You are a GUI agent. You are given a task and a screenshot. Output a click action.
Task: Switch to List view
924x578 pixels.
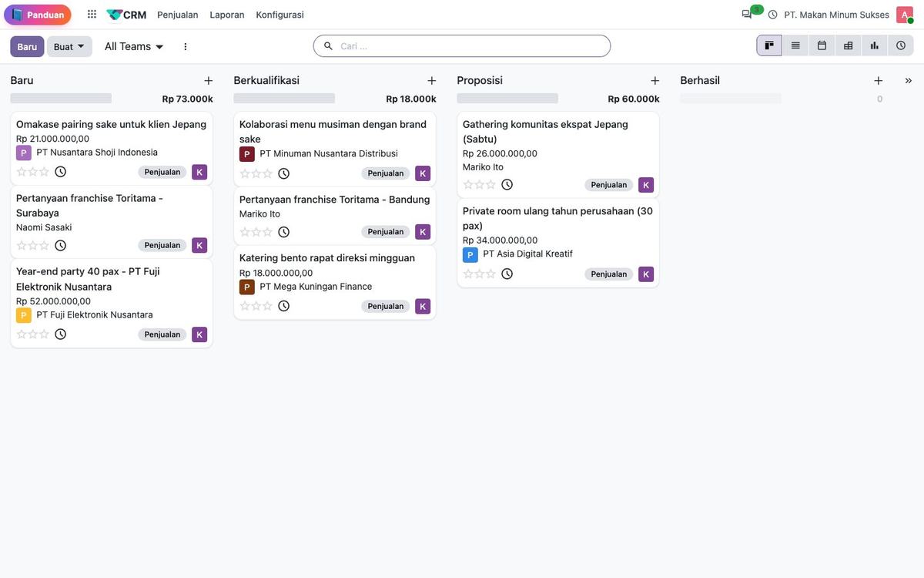click(795, 45)
